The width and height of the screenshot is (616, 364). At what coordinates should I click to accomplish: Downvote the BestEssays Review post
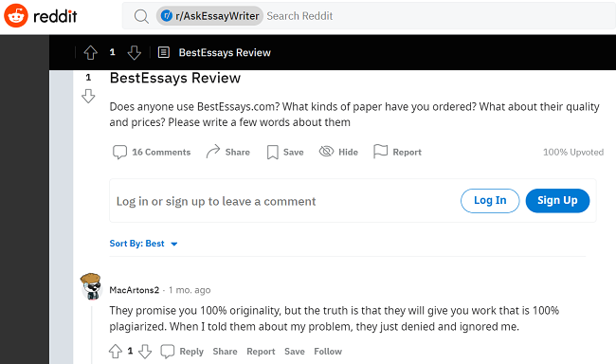[88, 96]
